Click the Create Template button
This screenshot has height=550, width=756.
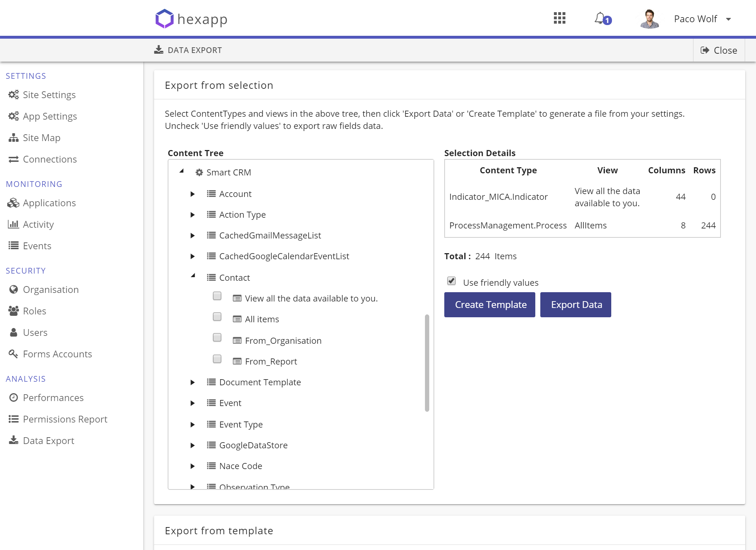tap(490, 305)
